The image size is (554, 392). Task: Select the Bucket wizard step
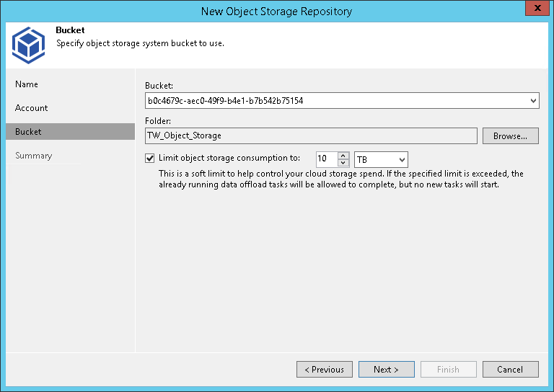click(x=29, y=132)
